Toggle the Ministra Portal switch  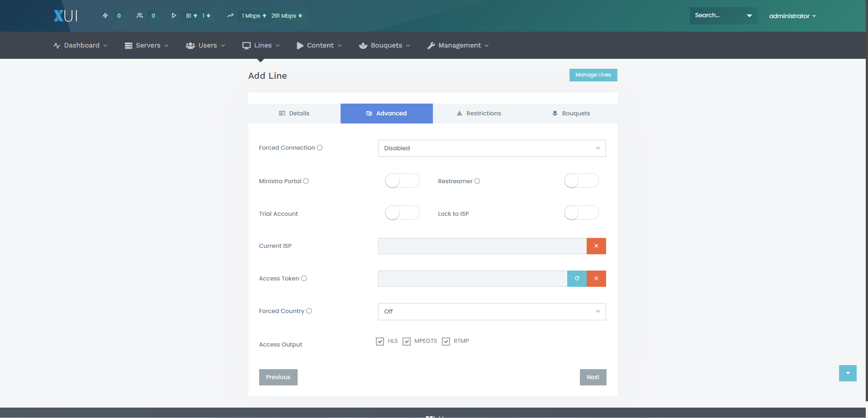tap(402, 181)
